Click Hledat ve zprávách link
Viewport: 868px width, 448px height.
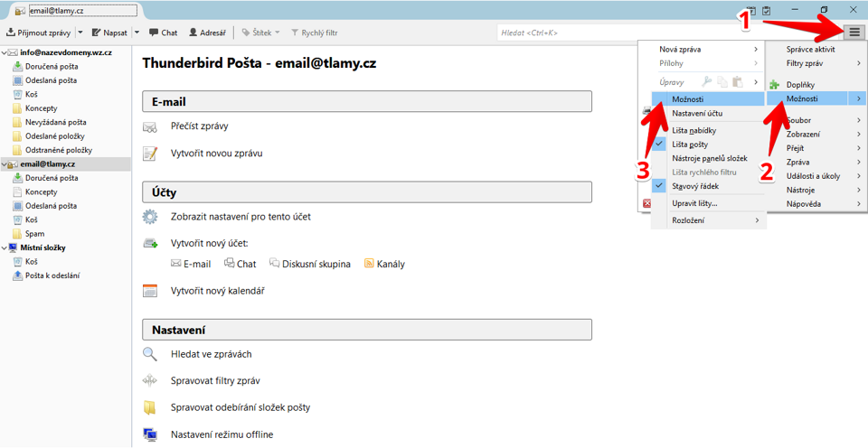(x=211, y=354)
